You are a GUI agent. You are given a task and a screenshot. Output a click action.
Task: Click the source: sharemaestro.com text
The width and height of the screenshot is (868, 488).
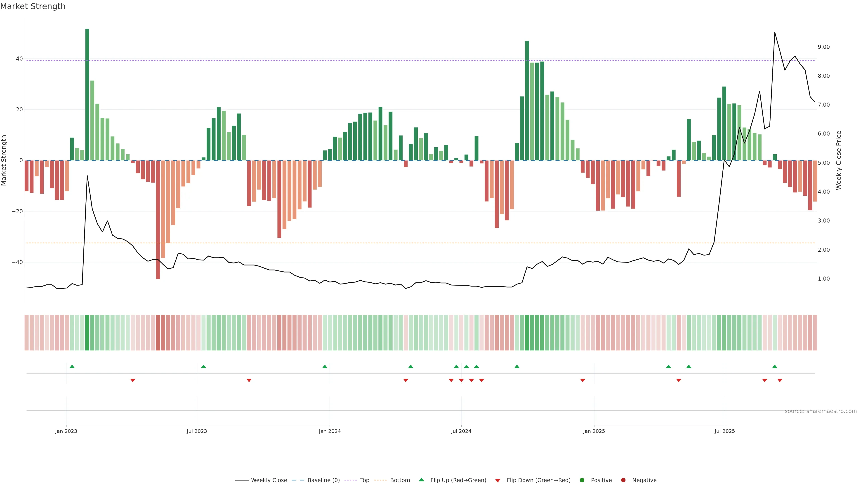(821, 411)
